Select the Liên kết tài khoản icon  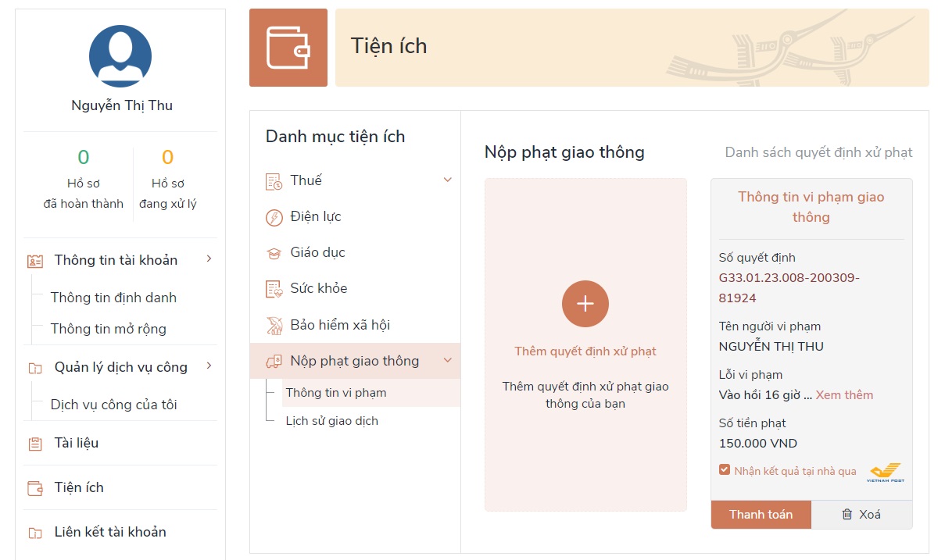point(34,532)
